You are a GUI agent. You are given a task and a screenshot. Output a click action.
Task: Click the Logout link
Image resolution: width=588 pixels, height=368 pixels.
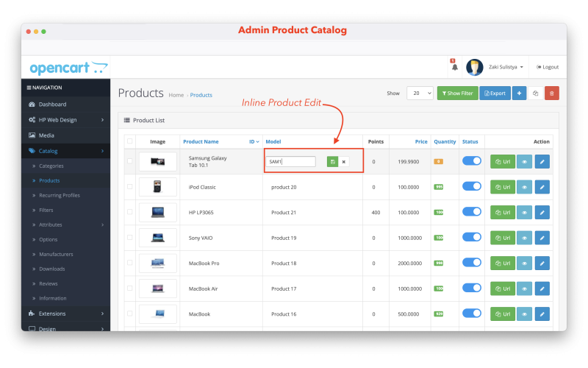(548, 67)
